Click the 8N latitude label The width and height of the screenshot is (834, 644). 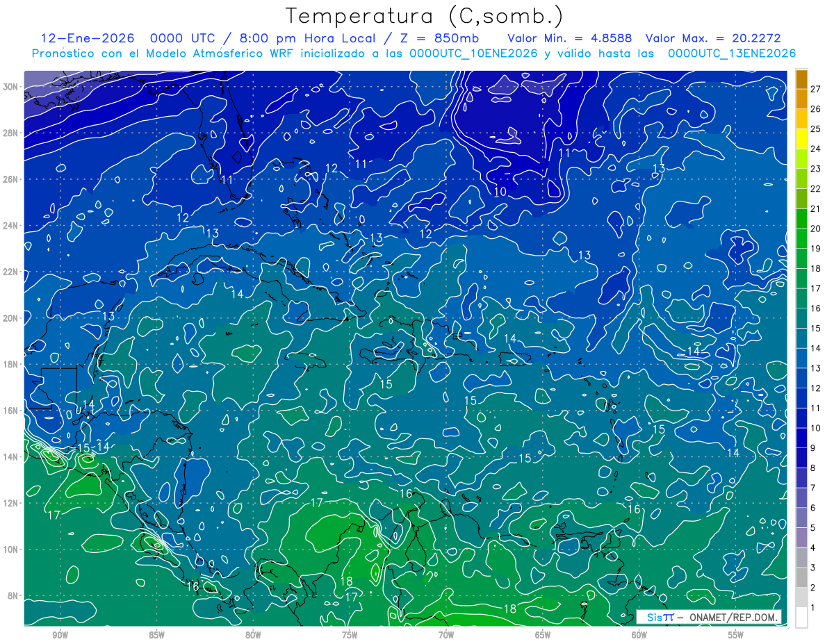(x=13, y=596)
